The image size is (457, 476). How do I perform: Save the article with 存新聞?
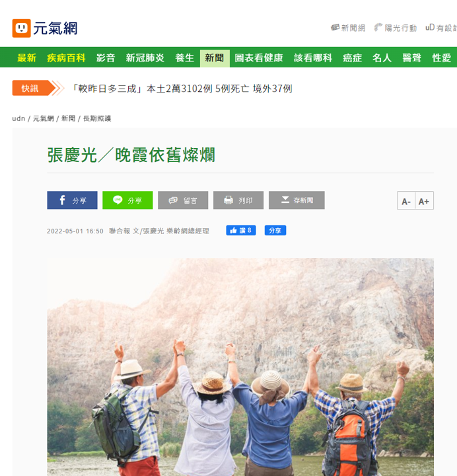coord(297,200)
